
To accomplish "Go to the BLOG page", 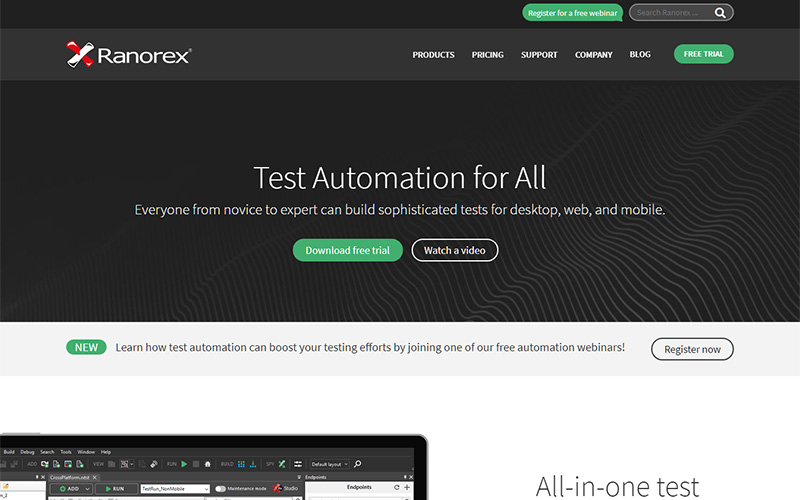I will (x=640, y=54).
